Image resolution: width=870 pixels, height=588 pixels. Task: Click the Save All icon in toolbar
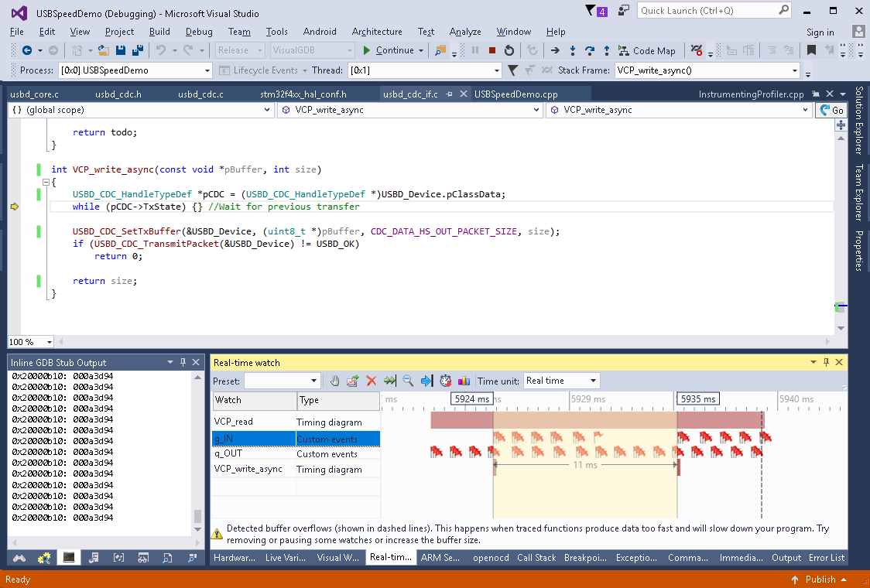coord(137,50)
